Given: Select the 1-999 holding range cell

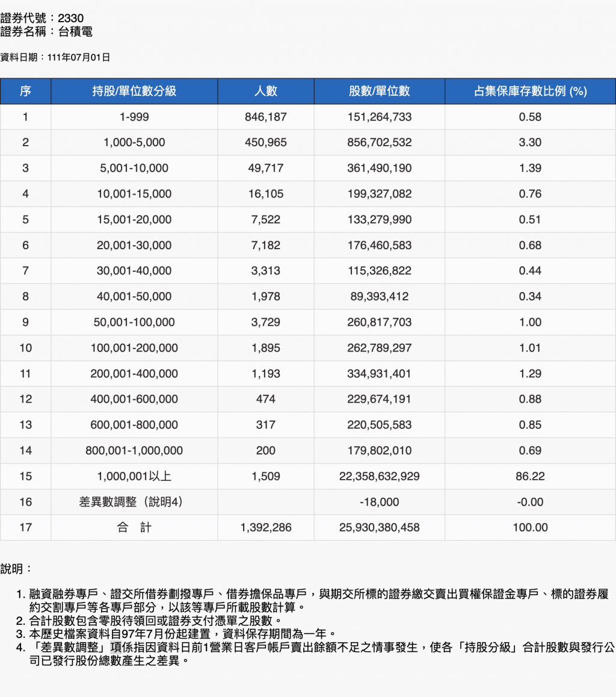Looking at the screenshot, I should (x=134, y=117).
